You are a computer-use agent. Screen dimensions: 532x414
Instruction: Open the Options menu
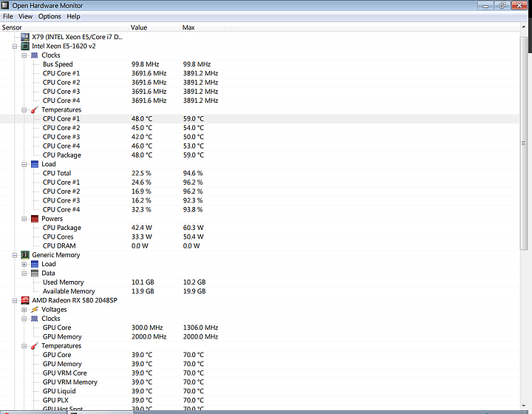[x=50, y=16]
